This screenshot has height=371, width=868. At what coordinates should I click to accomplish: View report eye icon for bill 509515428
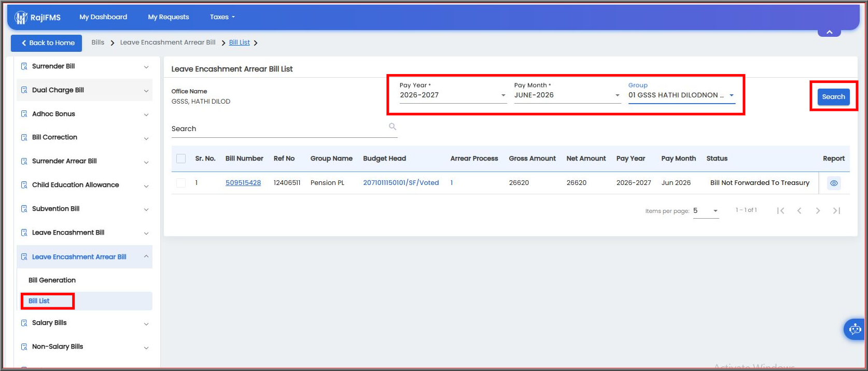pyautogui.click(x=834, y=183)
